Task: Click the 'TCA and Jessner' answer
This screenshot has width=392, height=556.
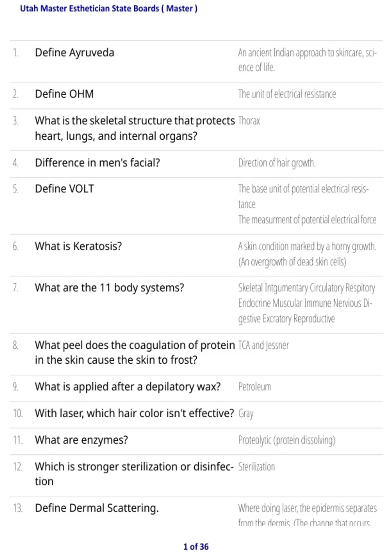Action: click(x=264, y=345)
